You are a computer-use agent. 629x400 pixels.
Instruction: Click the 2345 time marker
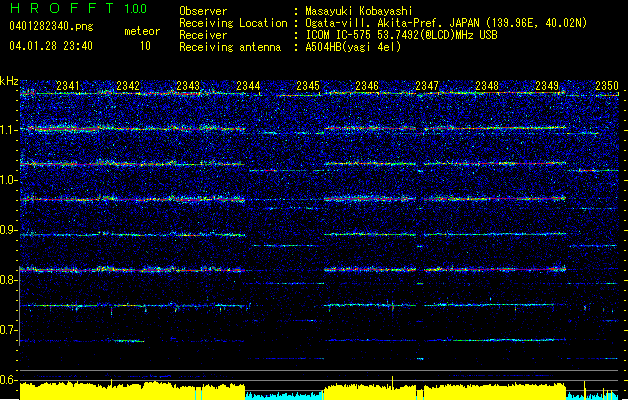pyautogui.click(x=308, y=86)
